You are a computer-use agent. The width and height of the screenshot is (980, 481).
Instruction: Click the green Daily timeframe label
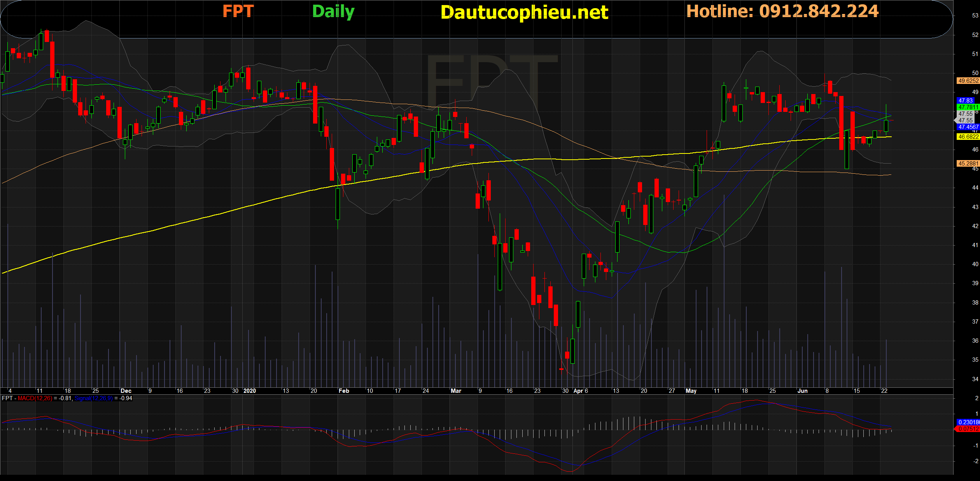coord(333,12)
